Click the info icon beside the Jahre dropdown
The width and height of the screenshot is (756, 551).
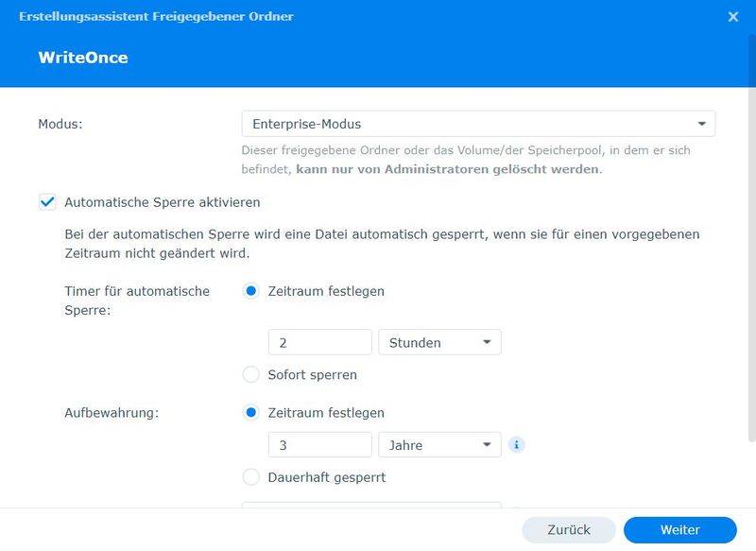516,444
